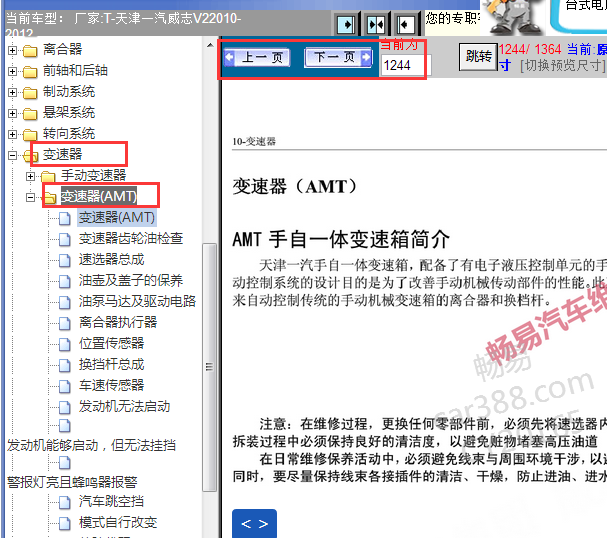The height and width of the screenshot is (538, 607).
Task: Expand the 离合器 folder
Action: click(x=12, y=50)
